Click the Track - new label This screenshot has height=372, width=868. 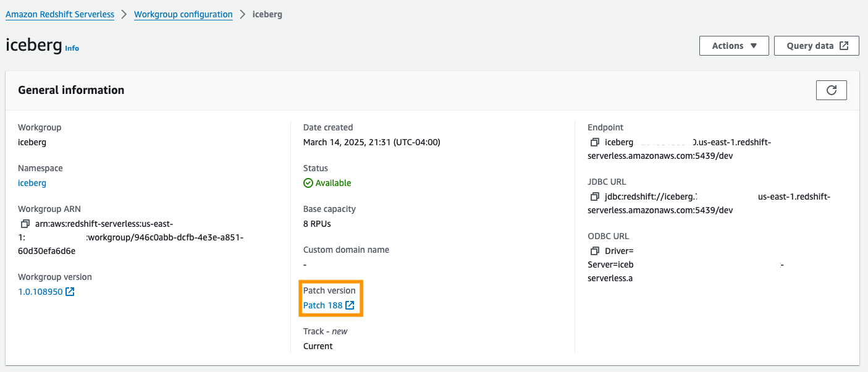(x=326, y=331)
